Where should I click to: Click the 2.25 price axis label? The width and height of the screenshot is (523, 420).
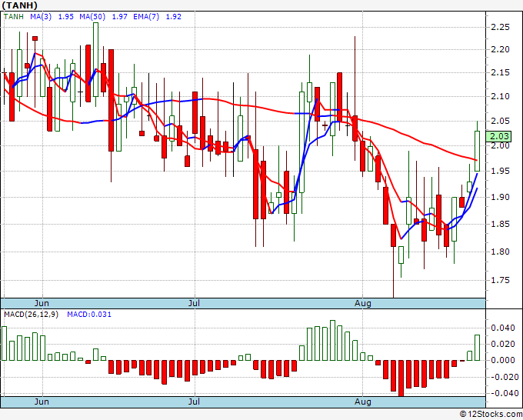click(x=501, y=27)
